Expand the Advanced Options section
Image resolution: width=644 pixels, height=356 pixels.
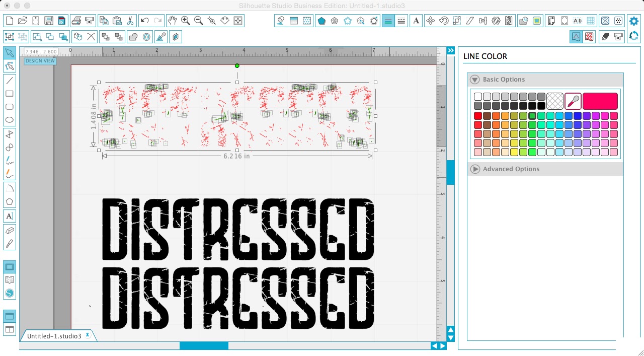pos(474,169)
